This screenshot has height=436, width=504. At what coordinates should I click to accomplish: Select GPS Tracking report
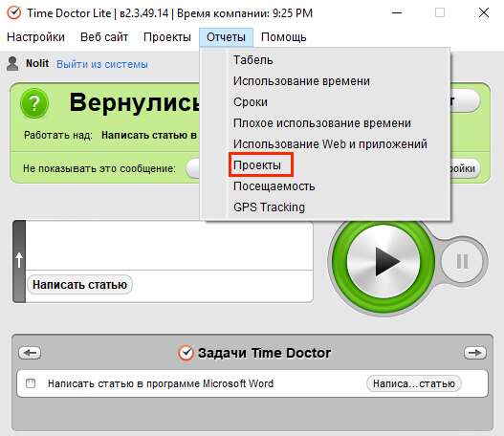[x=269, y=207]
